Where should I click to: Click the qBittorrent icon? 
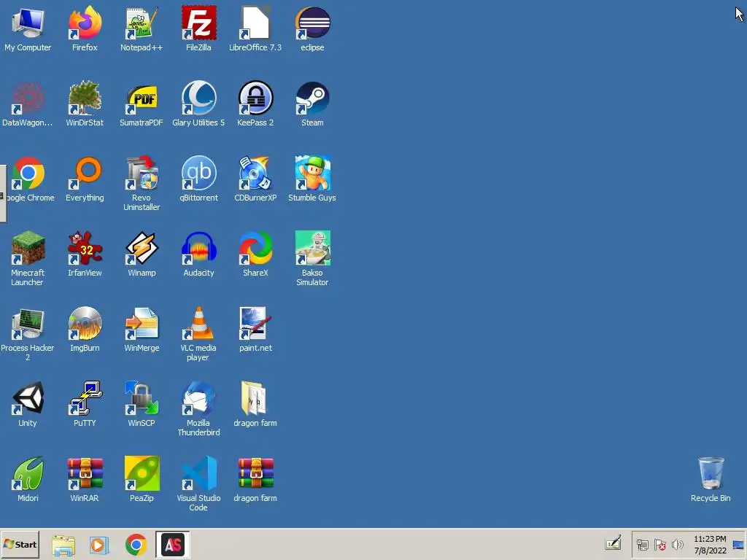click(198, 173)
